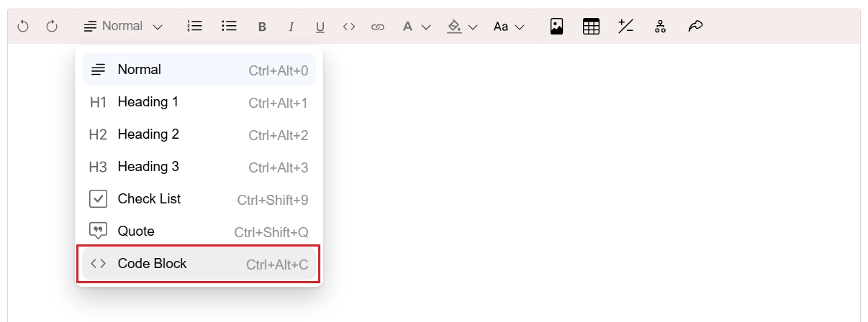The width and height of the screenshot is (868, 322).
Task: Open the signature drawing tool icon
Action: coord(695,27)
